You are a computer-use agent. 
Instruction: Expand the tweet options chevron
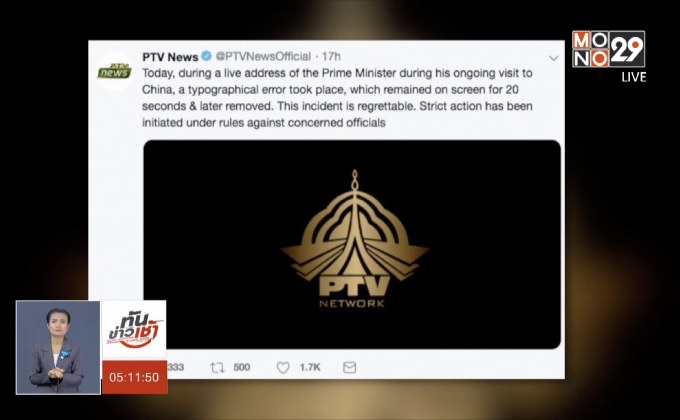[x=553, y=58]
